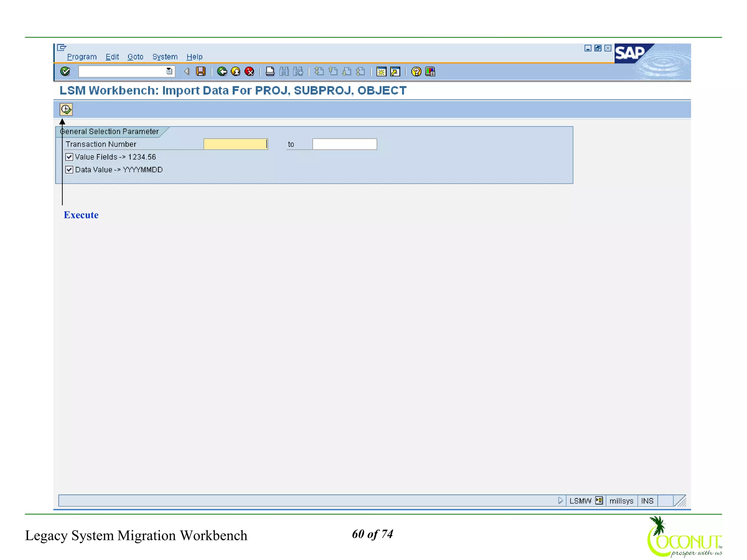Click the Transaction Number from field
This screenshot has width=747, height=560.
[x=236, y=144]
